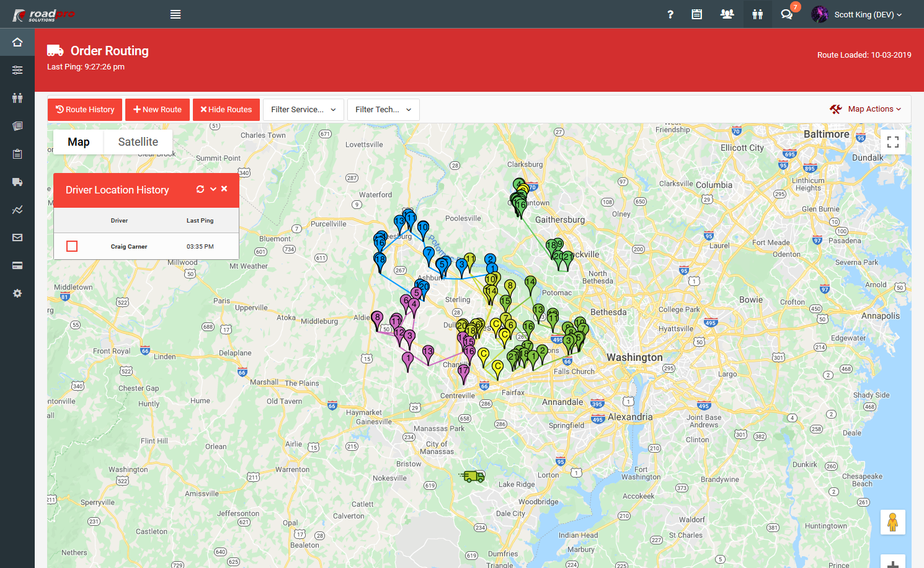Open the Filter Service dropdown
This screenshot has height=568, width=924.
303,110
